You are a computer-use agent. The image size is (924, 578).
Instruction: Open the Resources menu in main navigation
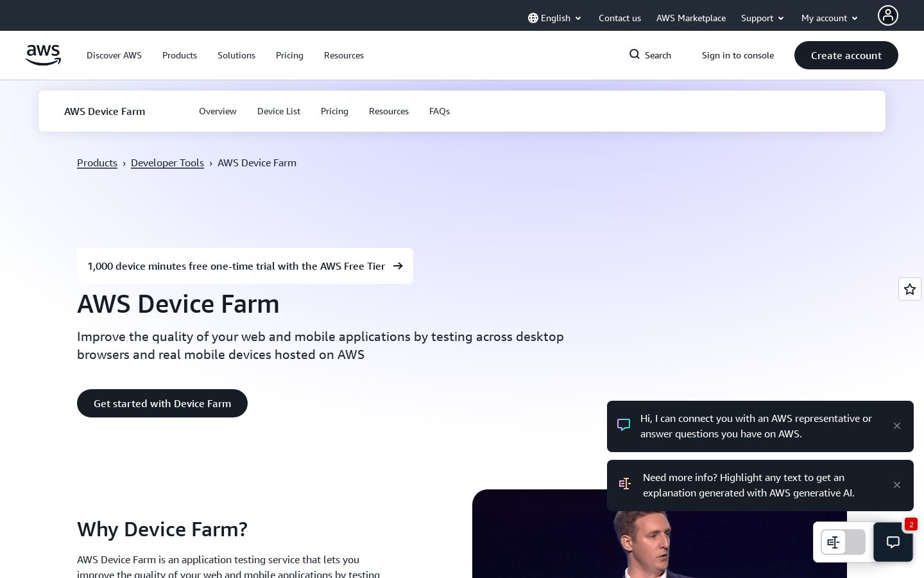pyautogui.click(x=344, y=55)
